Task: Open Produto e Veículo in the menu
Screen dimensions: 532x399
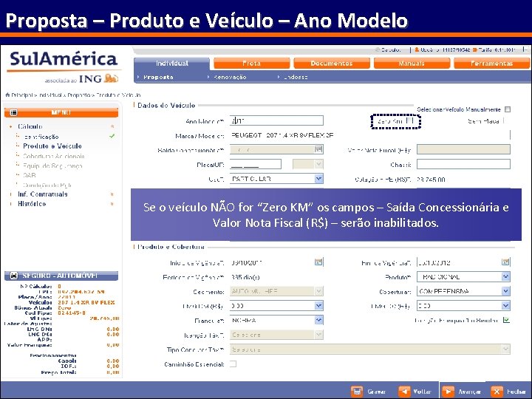Action: point(52,146)
